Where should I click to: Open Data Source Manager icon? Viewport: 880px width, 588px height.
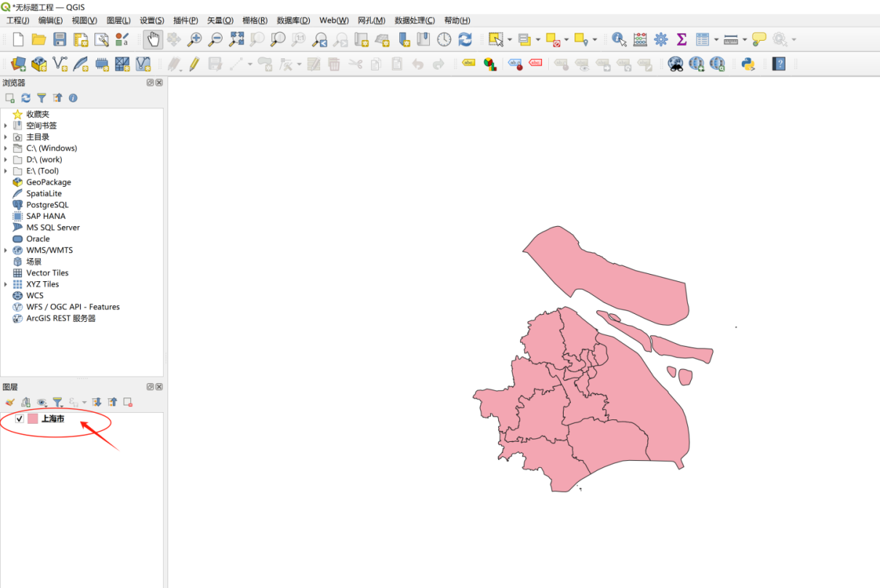coord(18,64)
